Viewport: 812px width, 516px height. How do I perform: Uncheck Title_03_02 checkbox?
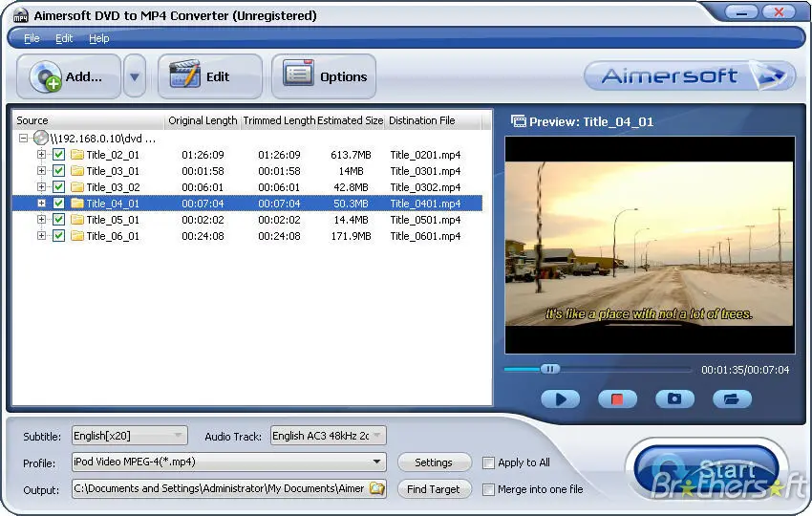58,186
